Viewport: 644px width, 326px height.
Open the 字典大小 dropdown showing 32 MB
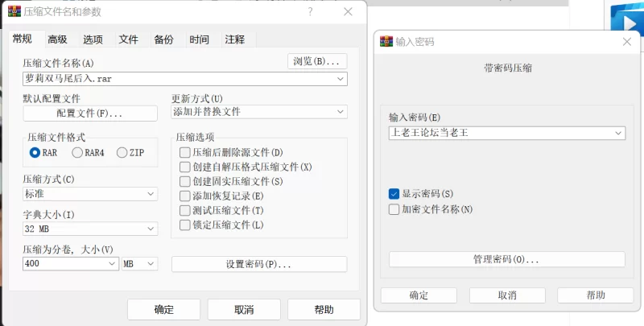pos(152,229)
